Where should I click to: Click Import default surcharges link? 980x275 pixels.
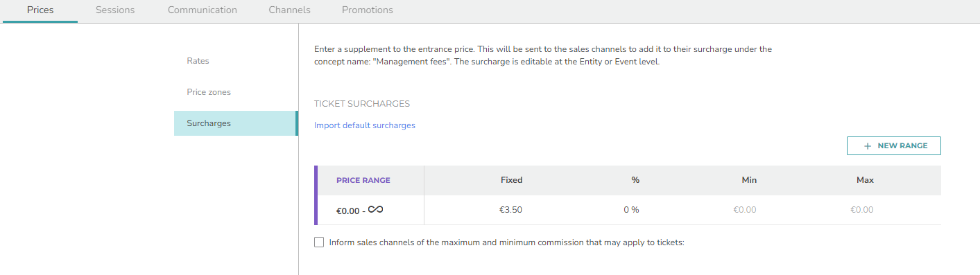pos(365,125)
